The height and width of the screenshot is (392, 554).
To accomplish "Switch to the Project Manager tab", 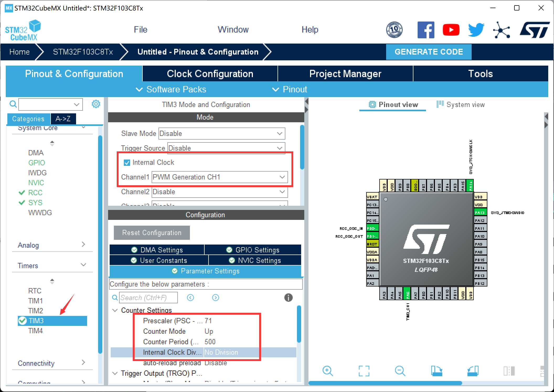I will [345, 74].
